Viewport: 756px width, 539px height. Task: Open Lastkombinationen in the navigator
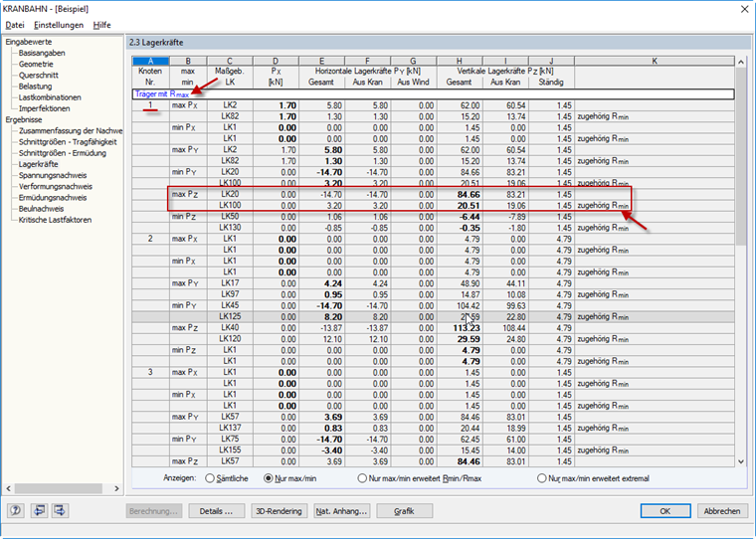coord(50,97)
